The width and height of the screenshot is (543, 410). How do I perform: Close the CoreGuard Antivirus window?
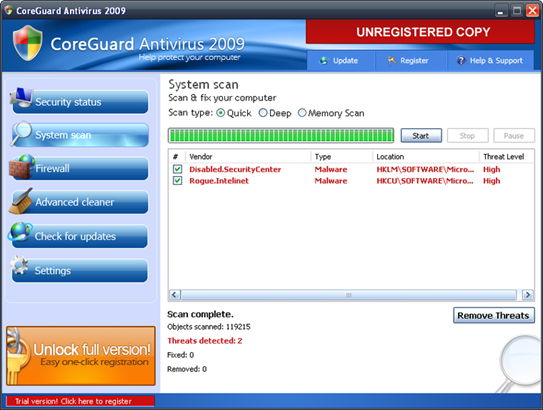click(x=532, y=10)
